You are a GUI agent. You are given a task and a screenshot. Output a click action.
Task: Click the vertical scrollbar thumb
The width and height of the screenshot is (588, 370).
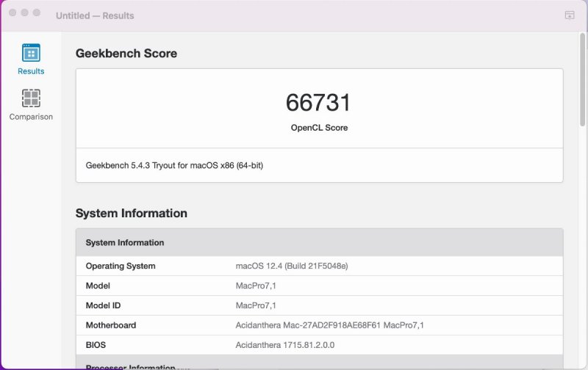pos(582,79)
